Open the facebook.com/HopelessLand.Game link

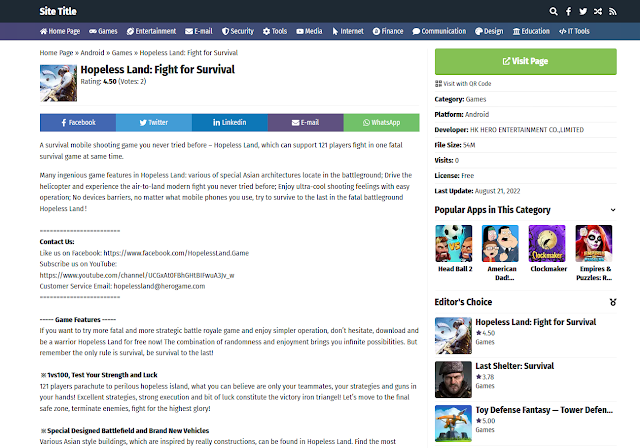coord(176,253)
